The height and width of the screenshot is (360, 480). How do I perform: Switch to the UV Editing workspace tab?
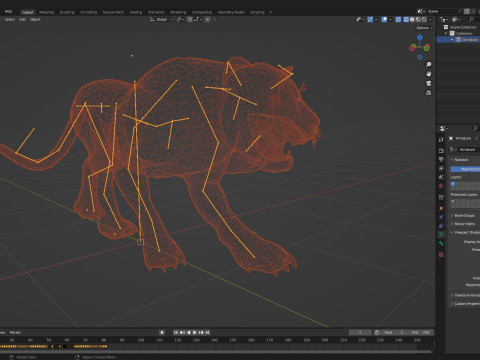[x=88, y=12]
